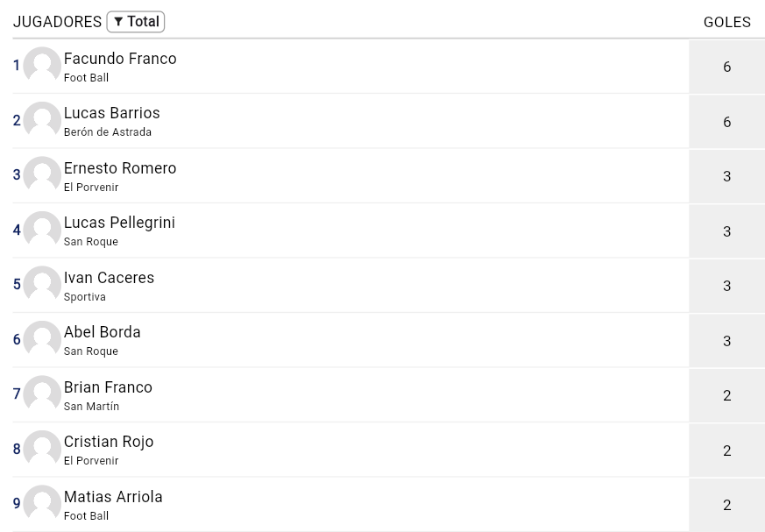The image size is (765, 532).
Task: Select El Porvenir under Ernesto Romero
Action: 91,188
